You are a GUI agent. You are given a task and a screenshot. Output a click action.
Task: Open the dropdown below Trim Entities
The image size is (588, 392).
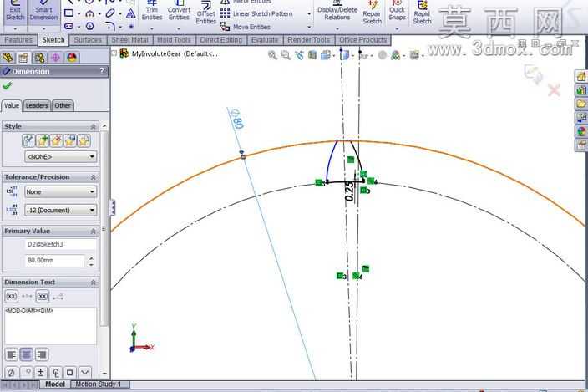click(x=152, y=29)
